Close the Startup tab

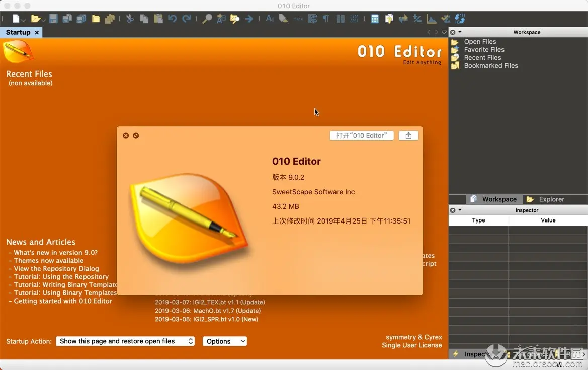click(37, 33)
